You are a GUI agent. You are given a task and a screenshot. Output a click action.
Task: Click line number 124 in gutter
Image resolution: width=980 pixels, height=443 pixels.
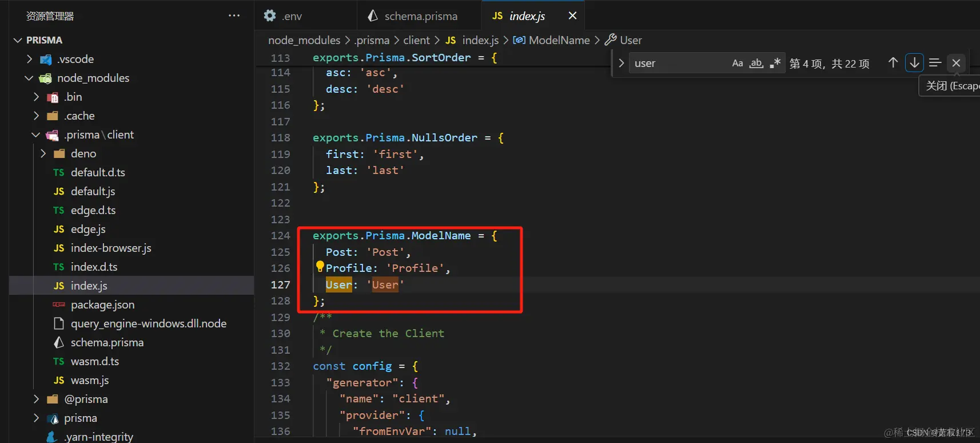point(280,235)
